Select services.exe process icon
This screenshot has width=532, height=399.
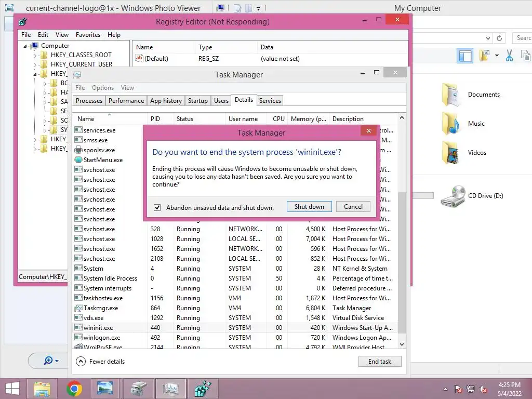78,130
